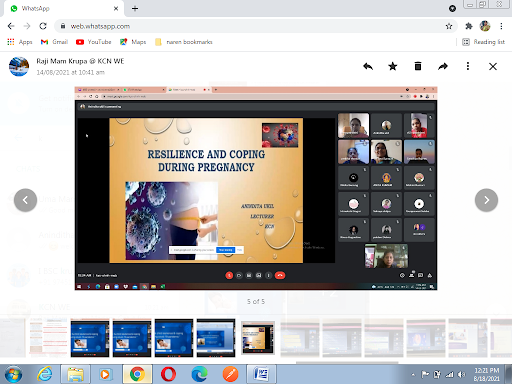The width and height of the screenshot is (512, 384).
Task: Open the Reading list
Action: click(x=484, y=42)
